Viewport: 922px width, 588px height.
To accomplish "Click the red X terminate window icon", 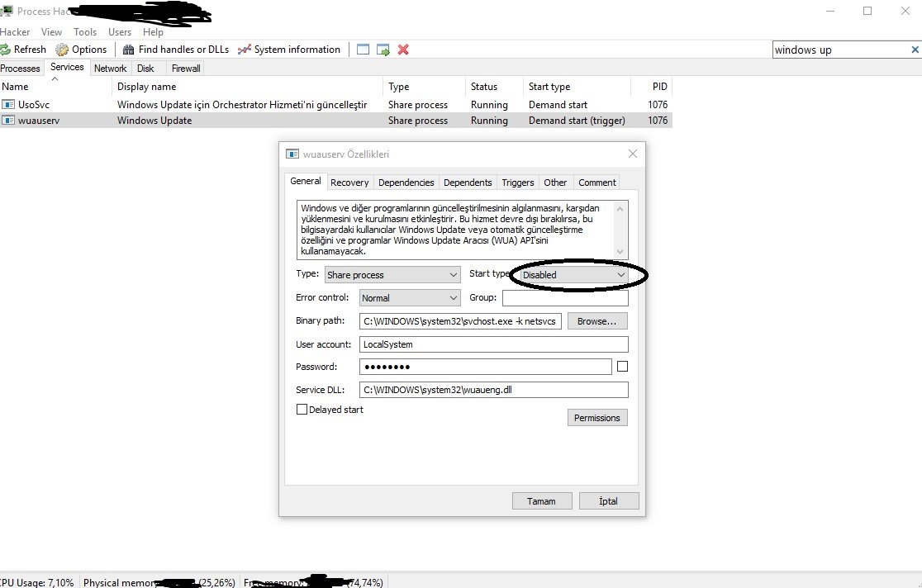I will [x=403, y=50].
